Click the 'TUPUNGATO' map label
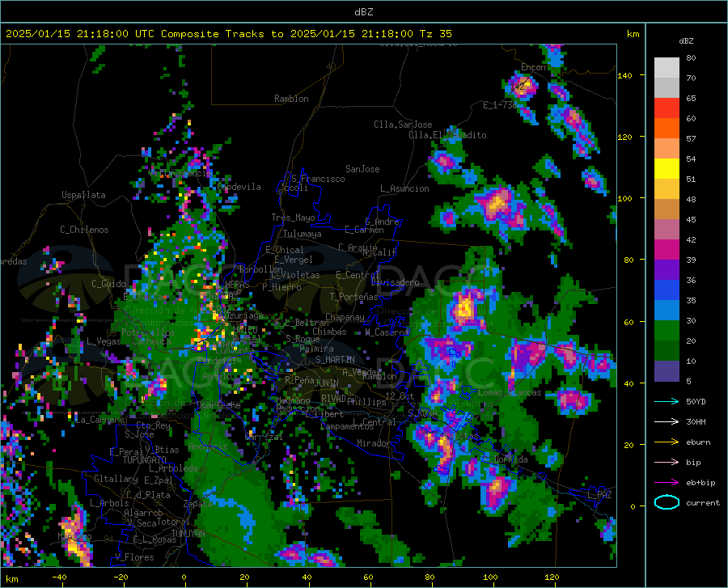Viewport: 728px width, 588px height. (145, 460)
